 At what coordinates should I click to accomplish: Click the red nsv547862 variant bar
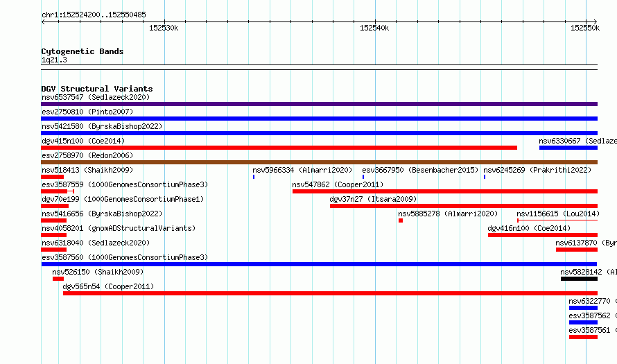[445, 191]
